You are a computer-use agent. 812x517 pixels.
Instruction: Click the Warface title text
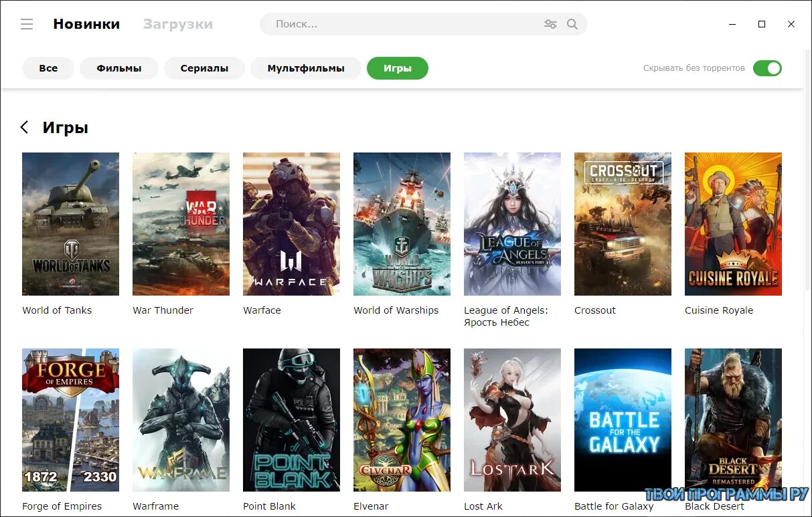pos(262,310)
